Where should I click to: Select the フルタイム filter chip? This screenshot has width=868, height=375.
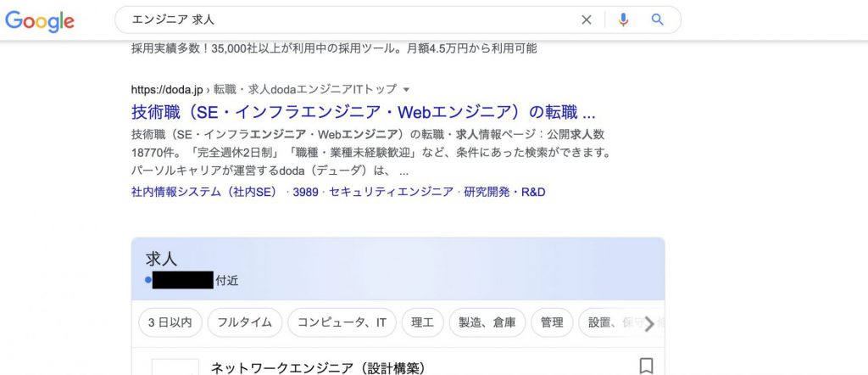245,322
